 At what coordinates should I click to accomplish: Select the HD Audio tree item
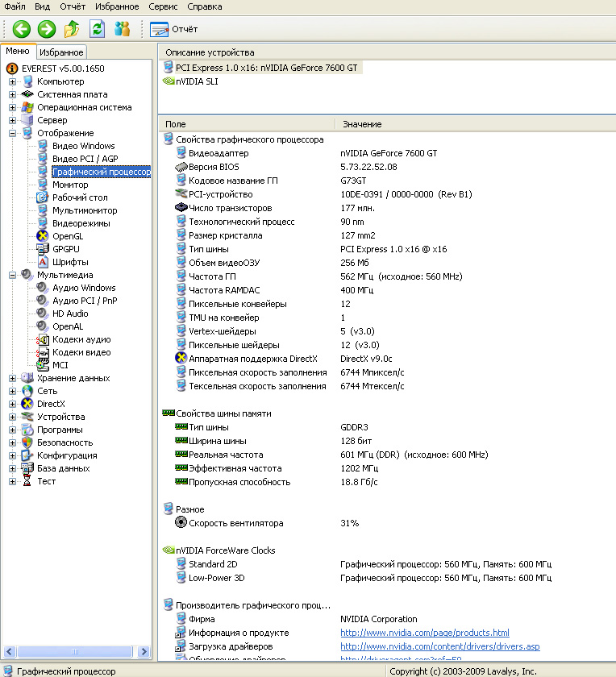(70, 314)
